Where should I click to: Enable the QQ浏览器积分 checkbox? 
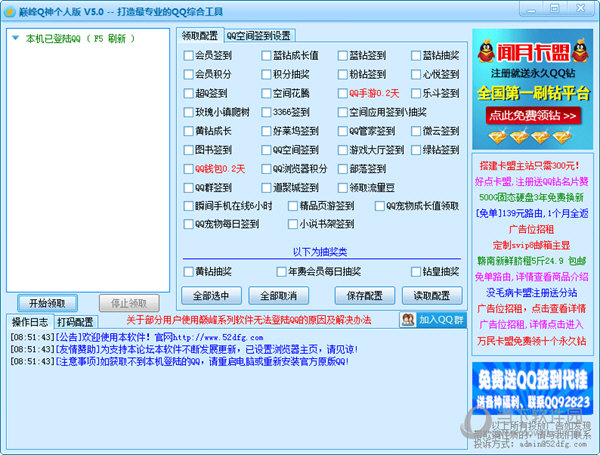click(x=266, y=169)
